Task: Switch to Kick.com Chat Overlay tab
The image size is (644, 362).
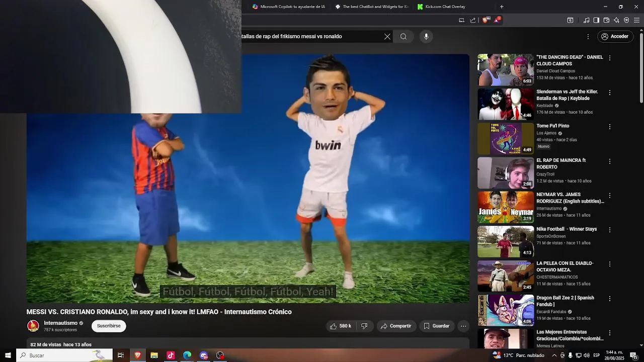Action: point(454,7)
